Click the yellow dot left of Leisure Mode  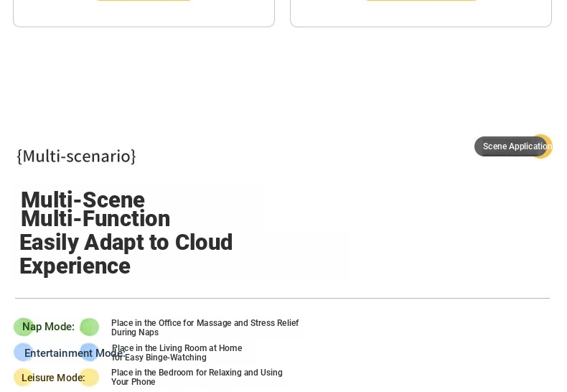[x=23, y=378]
